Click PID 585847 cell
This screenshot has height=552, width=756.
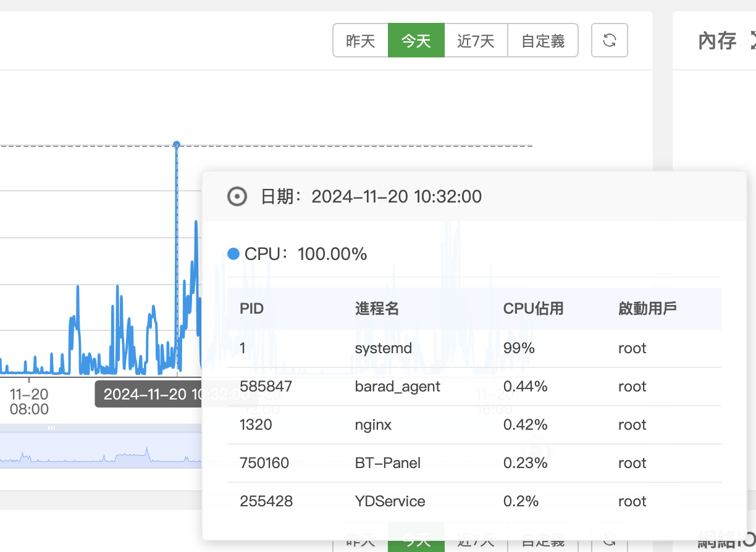[x=266, y=387]
